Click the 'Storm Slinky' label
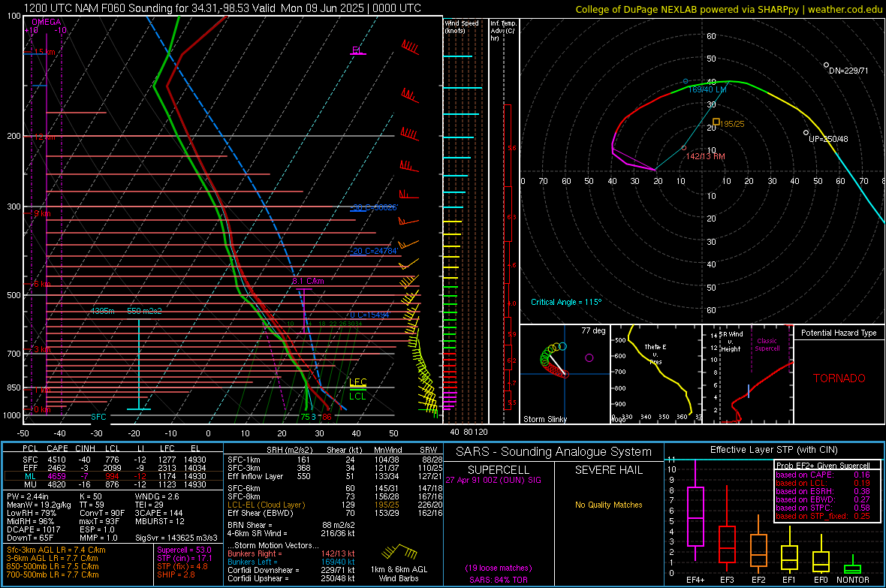Image resolution: width=886 pixels, height=588 pixels. 544,419
